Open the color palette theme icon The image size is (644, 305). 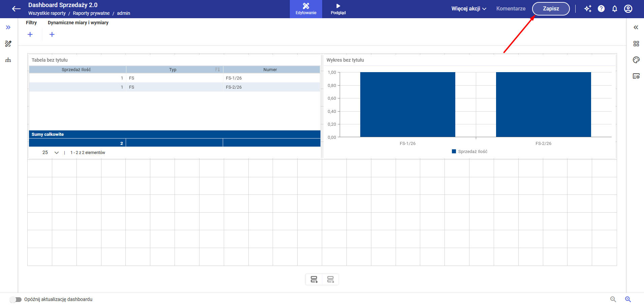coord(636,60)
